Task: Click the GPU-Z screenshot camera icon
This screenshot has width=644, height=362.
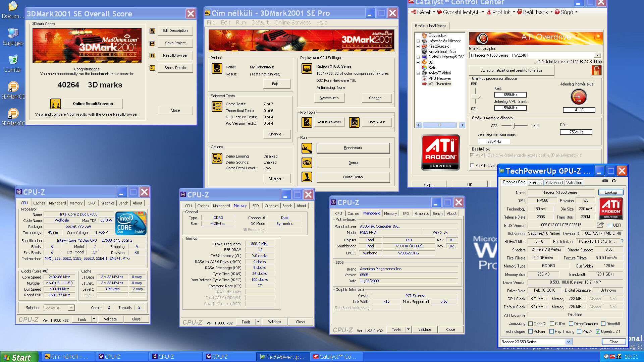Action: (605, 181)
